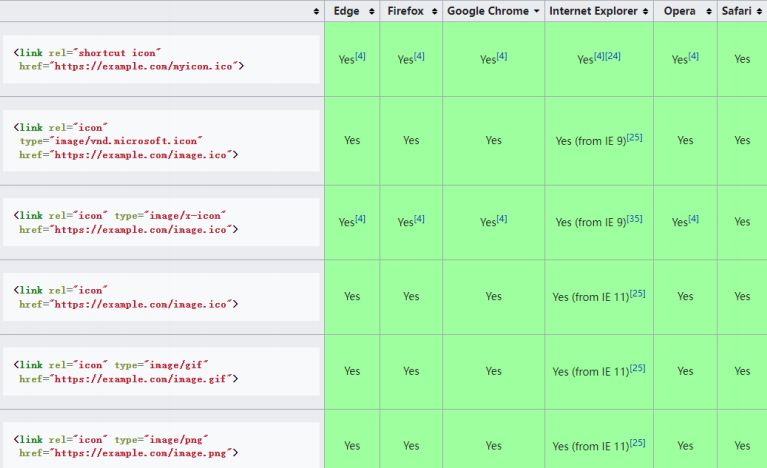Click Safari 'Yes' cell in image/vnd.microsoft.icon row
This screenshot has width=767, height=468.
[742, 140]
